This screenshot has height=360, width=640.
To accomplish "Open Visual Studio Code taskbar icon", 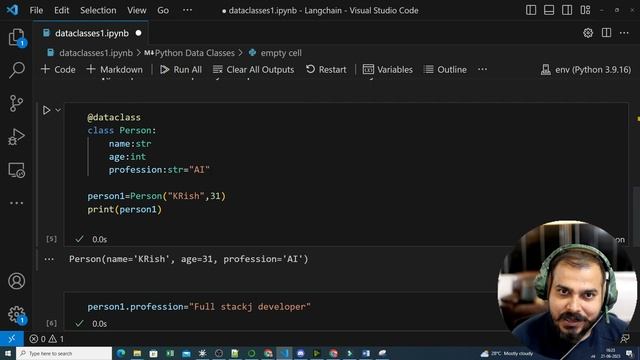I will pos(284,353).
